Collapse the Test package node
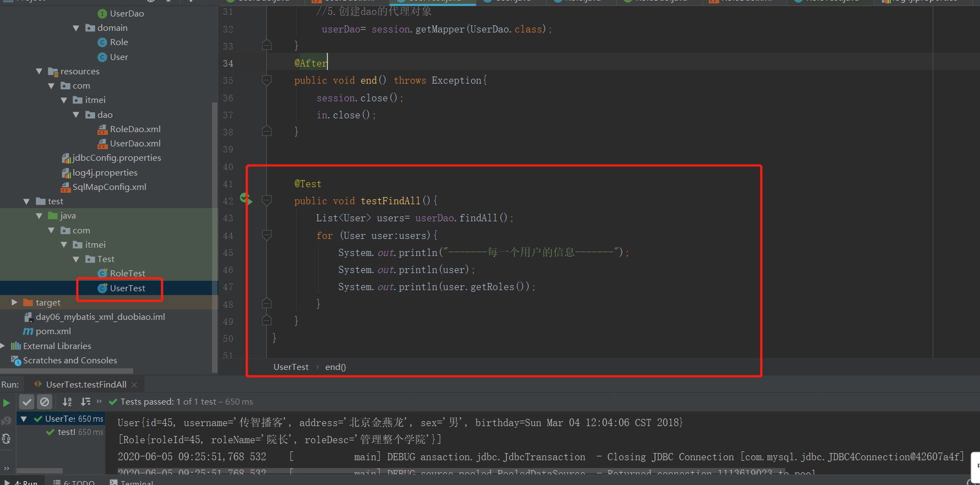980x485 pixels. pos(76,259)
